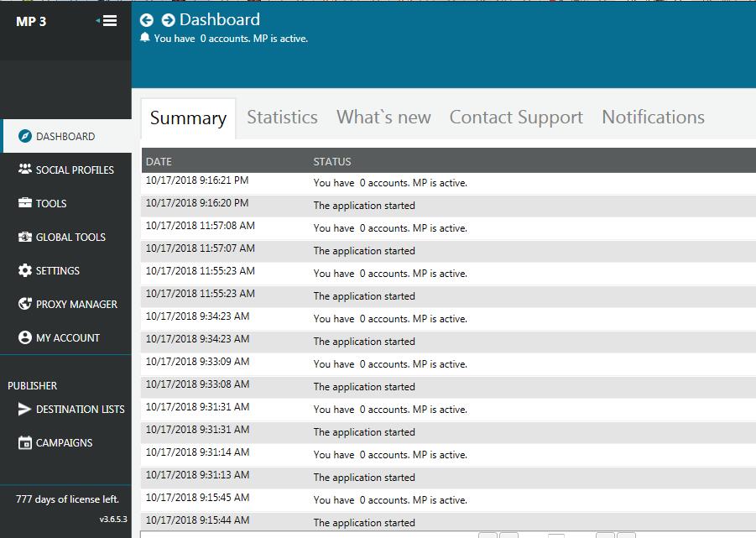Image resolution: width=756 pixels, height=538 pixels.
Task: Collapse the sidebar with the hamburger icon
Action: pyautogui.click(x=109, y=21)
